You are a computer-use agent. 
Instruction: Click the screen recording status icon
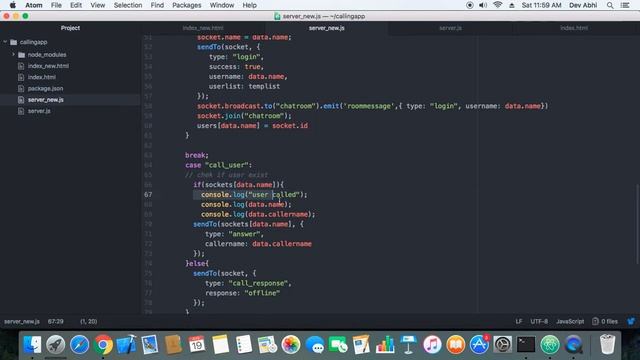469,5
